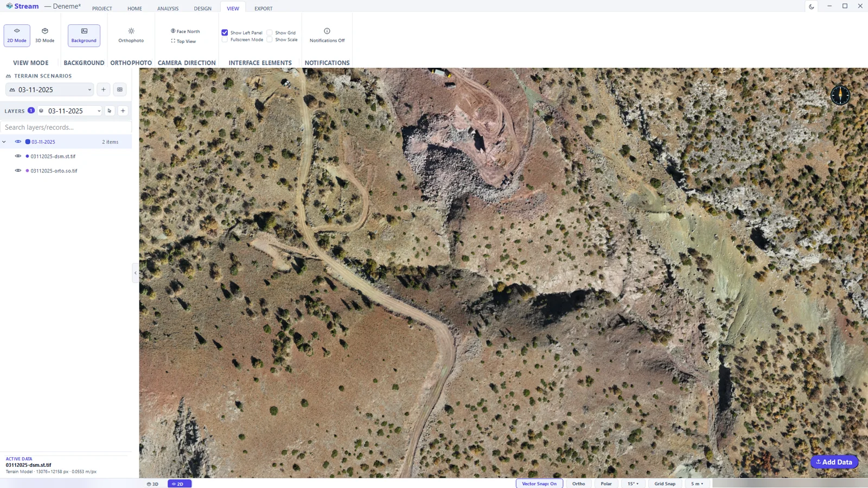Open the DESIGN tab

(x=203, y=9)
